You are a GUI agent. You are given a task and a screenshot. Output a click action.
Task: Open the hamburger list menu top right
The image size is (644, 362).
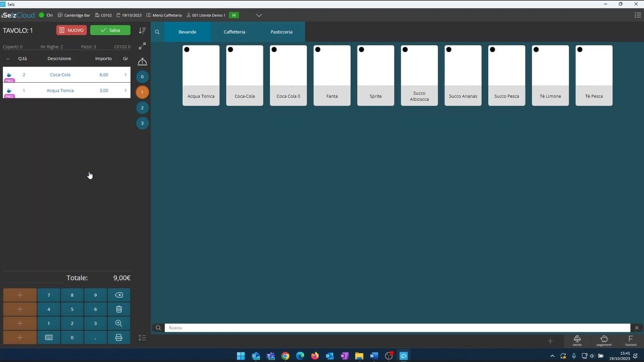click(x=637, y=16)
